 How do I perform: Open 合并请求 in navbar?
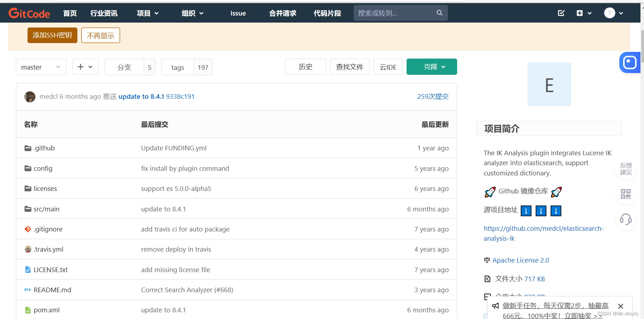pyautogui.click(x=283, y=13)
